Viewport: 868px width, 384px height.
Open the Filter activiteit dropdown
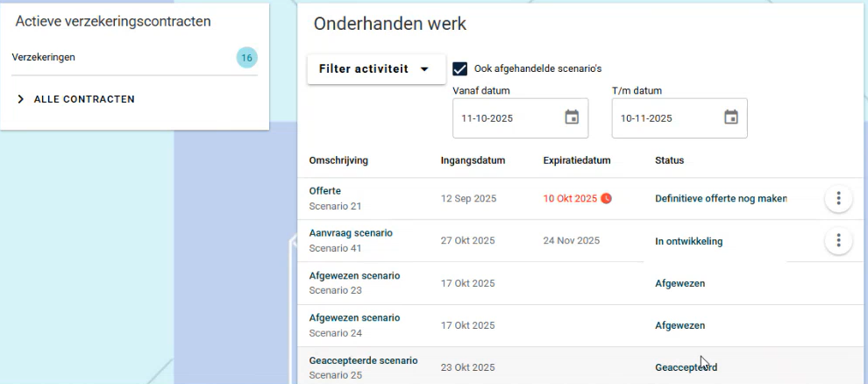[374, 69]
